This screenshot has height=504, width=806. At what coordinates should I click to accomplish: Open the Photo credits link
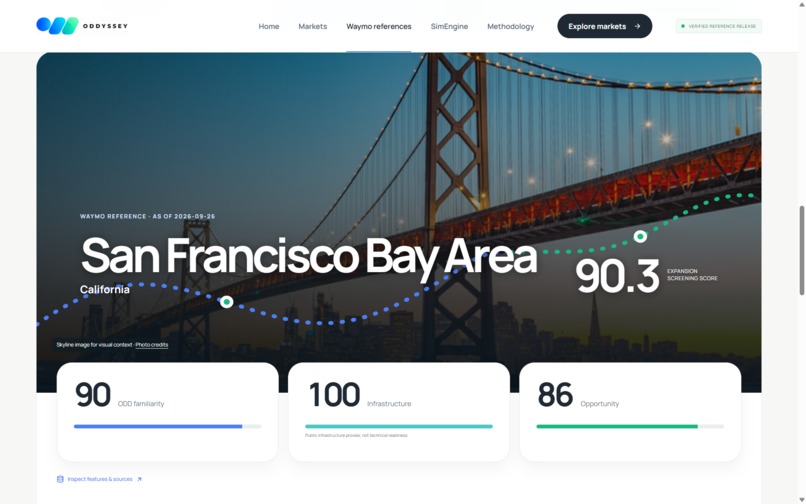click(x=152, y=345)
